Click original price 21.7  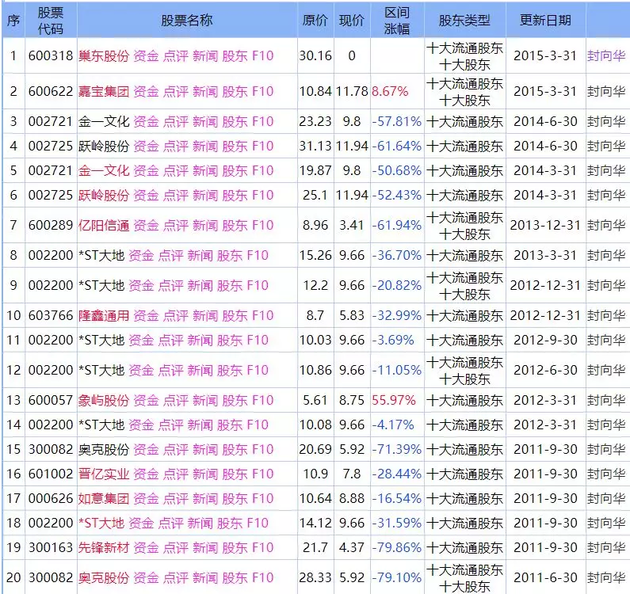[315, 547]
